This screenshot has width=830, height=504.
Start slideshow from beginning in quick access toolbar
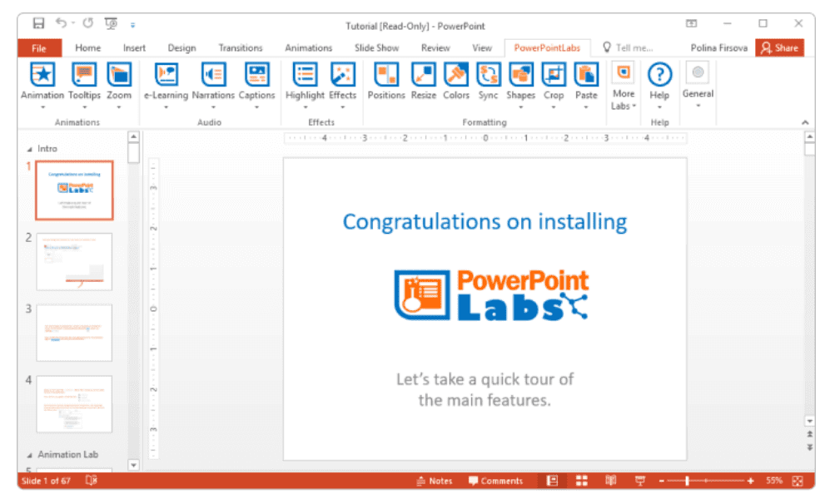tap(111, 24)
